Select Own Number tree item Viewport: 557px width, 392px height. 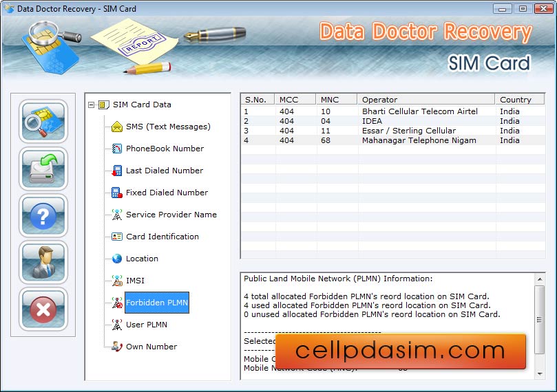click(x=151, y=347)
